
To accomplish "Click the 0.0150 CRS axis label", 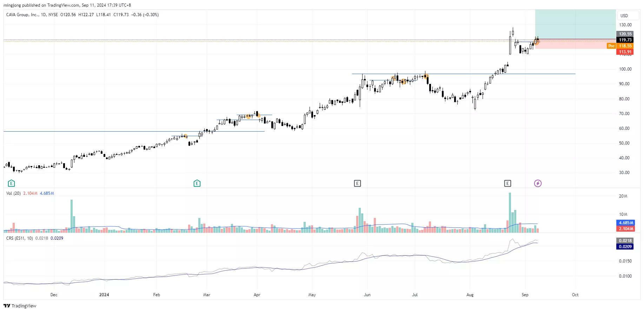I will tap(625, 261).
